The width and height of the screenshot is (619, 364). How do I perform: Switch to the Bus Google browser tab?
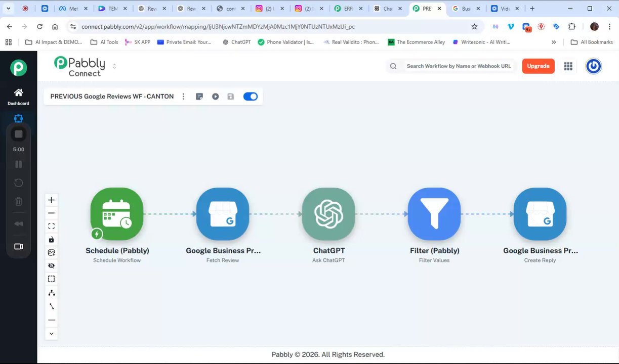point(466,9)
